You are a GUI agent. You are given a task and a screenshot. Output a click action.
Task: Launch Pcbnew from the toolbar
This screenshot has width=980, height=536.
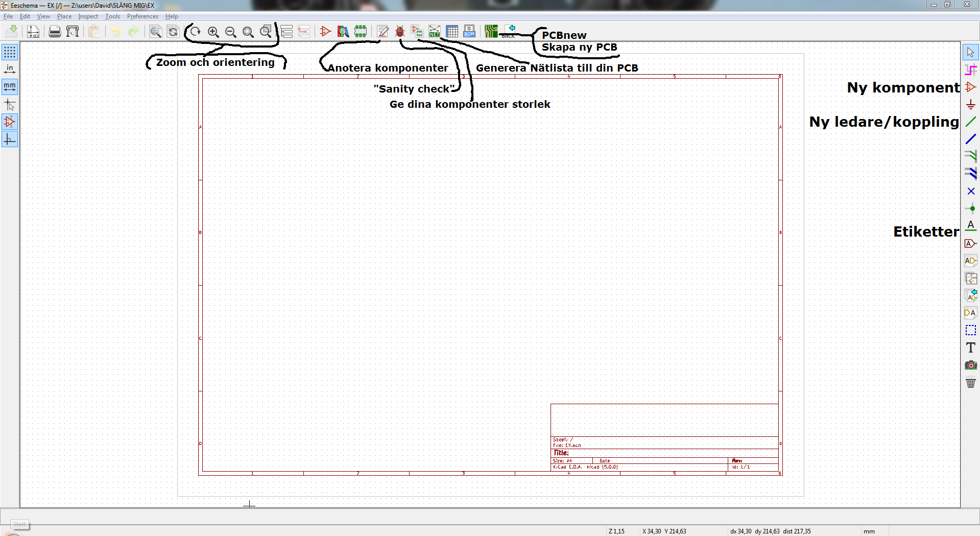[491, 32]
